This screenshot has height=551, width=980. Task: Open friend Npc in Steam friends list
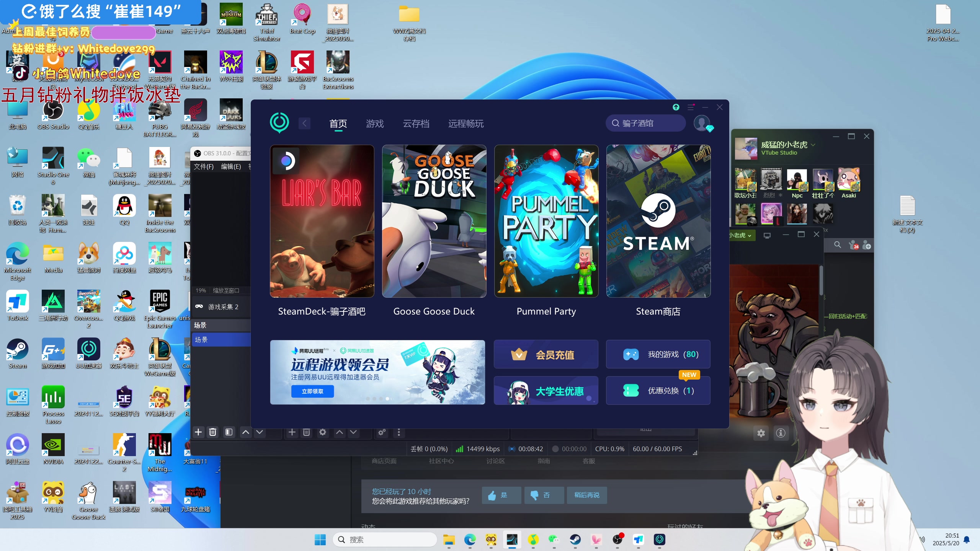click(797, 183)
